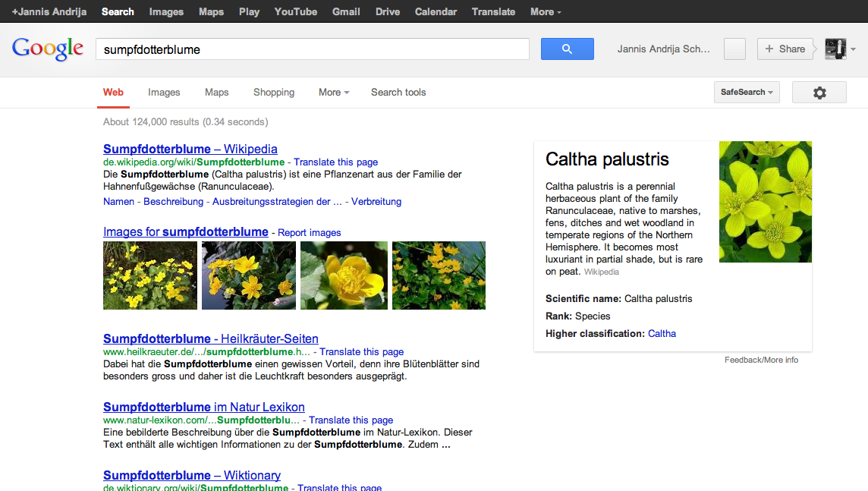Click the account name Jannis Andrija Sch...

pos(663,49)
